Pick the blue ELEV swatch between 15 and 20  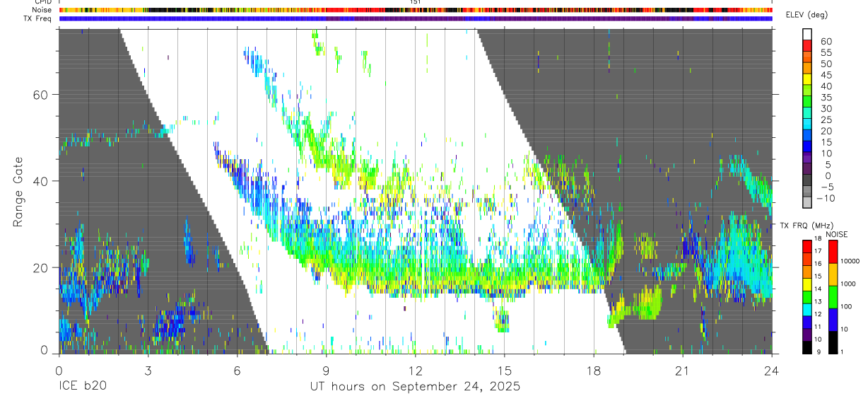point(807,136)
